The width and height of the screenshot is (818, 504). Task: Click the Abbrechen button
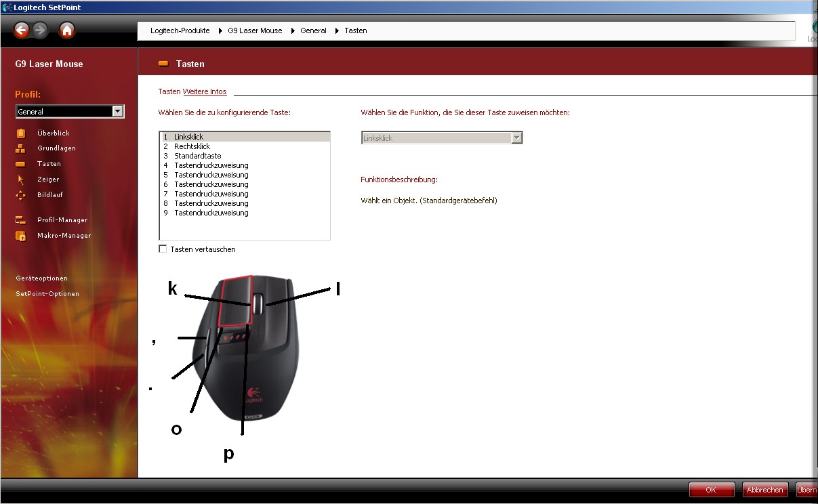click(766, 490)
